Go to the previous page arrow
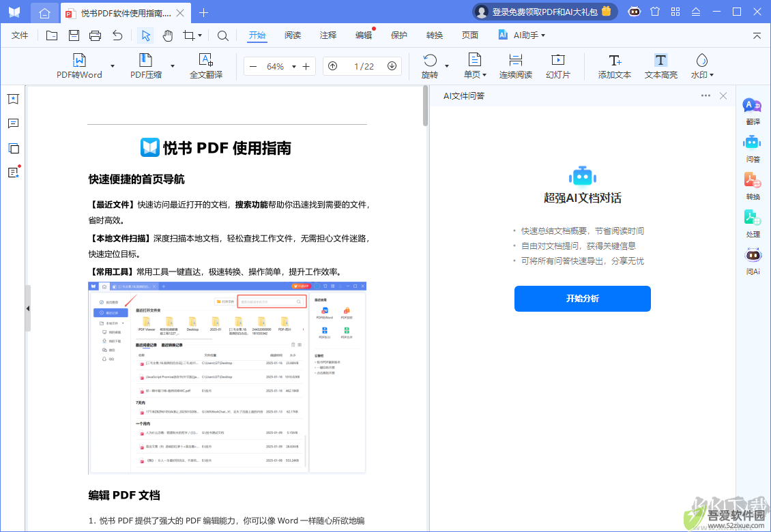 tap(333, 66)
